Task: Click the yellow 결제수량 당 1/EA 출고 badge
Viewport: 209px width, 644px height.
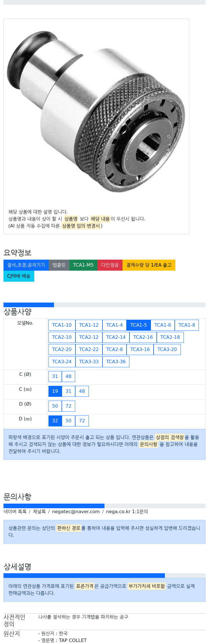Action: [149, 265]
